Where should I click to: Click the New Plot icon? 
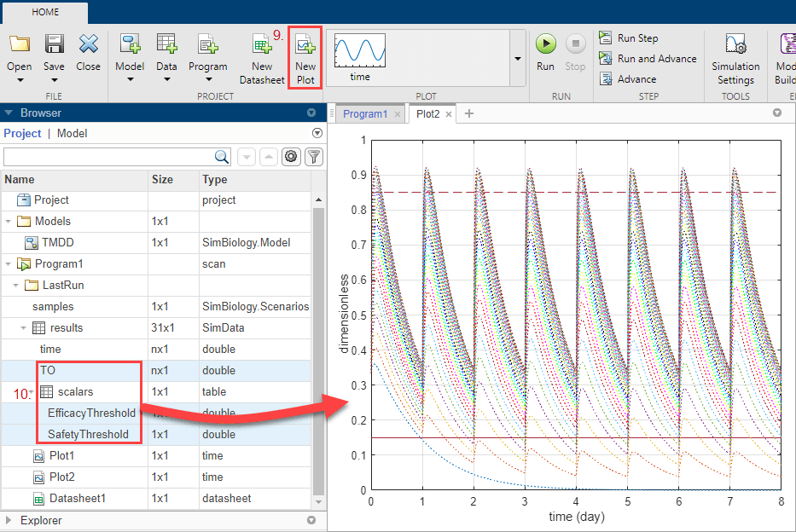[x=305, y=44]
